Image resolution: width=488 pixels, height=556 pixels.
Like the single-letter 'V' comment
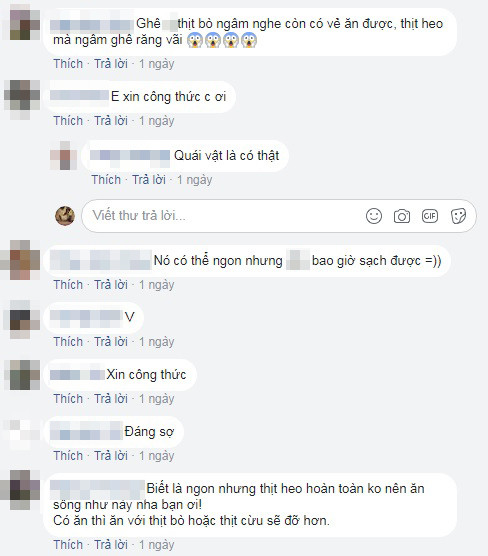(68, 342)
